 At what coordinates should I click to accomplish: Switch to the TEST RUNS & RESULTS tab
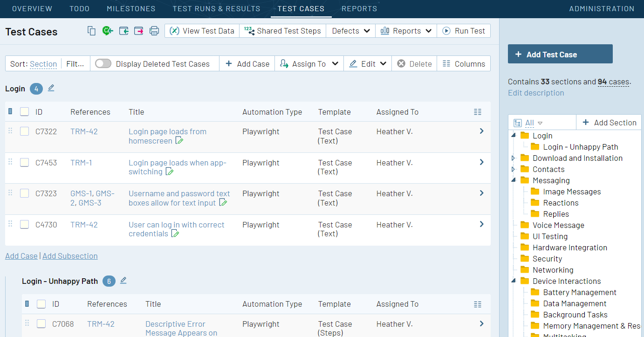tap(216, 8)
